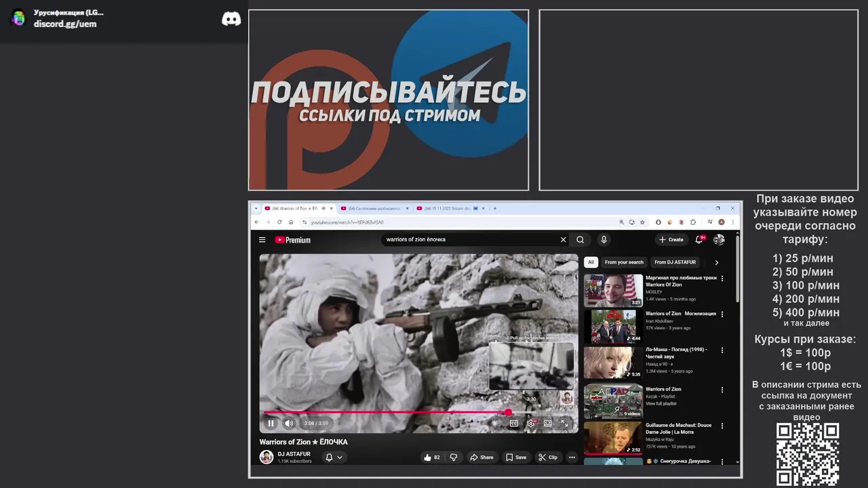The image size is (868, 488).
Task: Mute the video with speaker icon
Action: 289,424
